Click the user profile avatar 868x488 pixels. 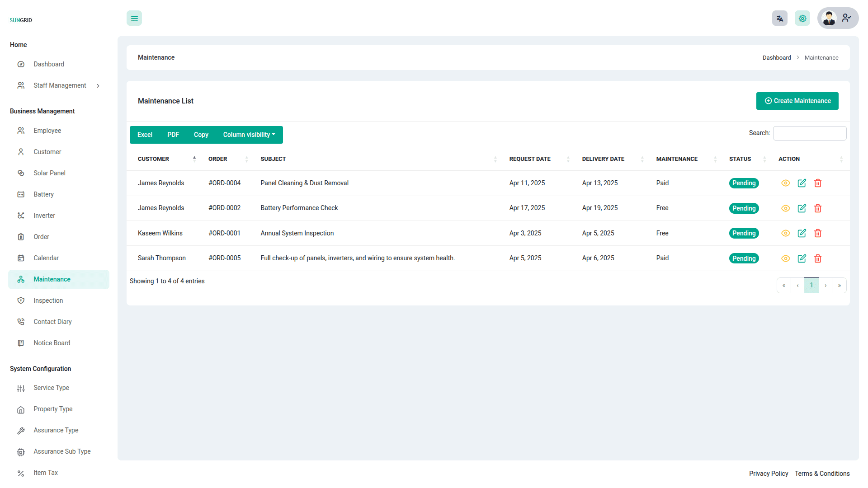830,19
